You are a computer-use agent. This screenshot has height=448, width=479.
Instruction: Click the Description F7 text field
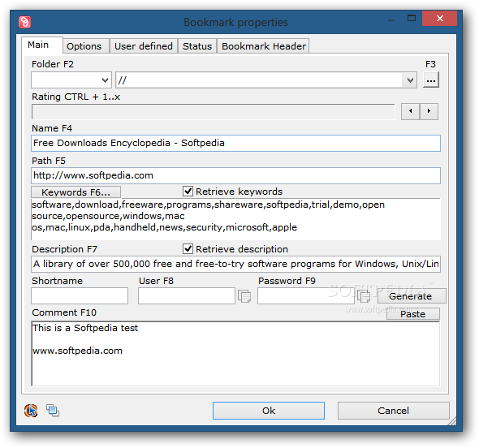point(235,264)
